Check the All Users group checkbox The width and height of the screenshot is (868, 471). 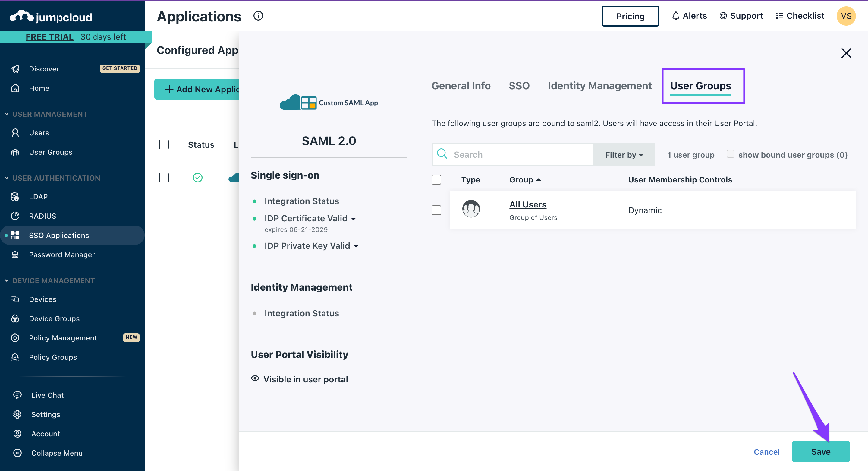click(x=436, y=210)
